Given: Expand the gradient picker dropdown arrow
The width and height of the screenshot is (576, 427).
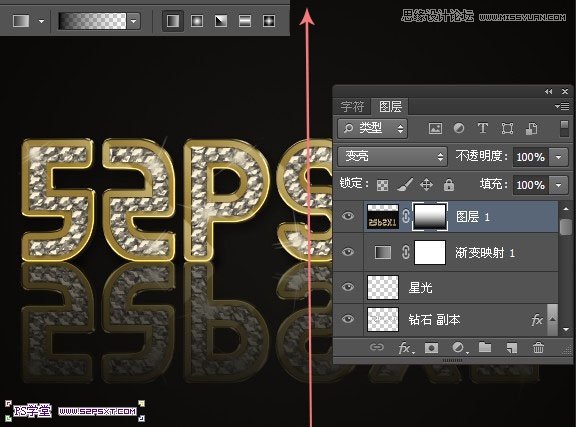Looking at the screenshot, I should coord(134,21).
